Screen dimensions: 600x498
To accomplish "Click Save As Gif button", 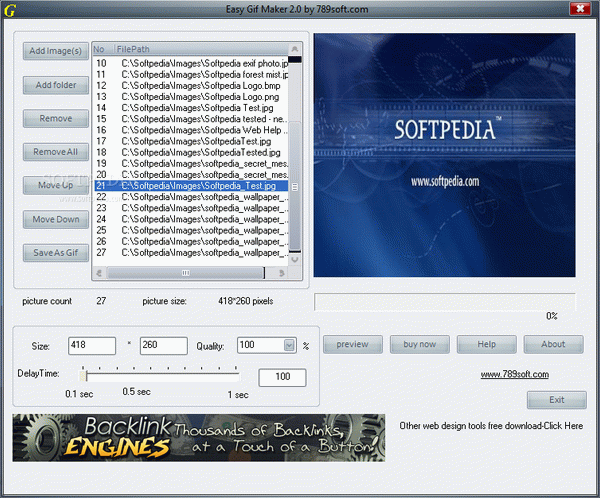I will click(56, 253).
